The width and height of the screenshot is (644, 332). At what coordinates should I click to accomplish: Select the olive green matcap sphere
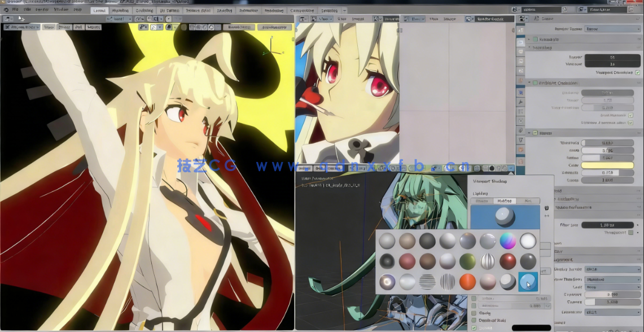[468, 261]
